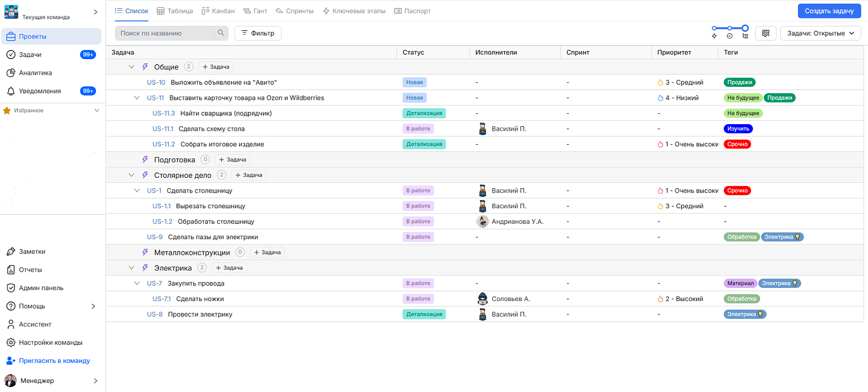The image size is (868, 392).
Task: Switch to the Канбан view tab
Action: [x=218, y=11]
